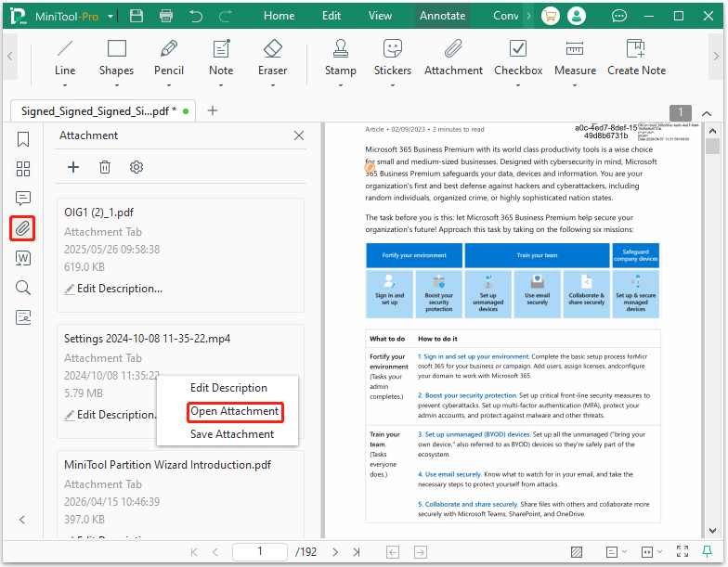Open the Bookmark sidebar panel
Screen dimensions: 728x567
tap(23, 139)
